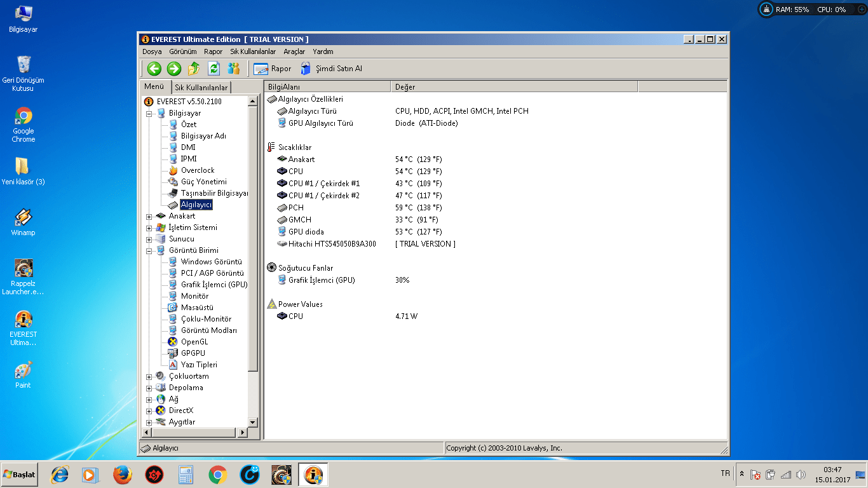Screen dimensions: 868x488
Task: Select the Monitör tree item
Action: [x=194, y=296]
